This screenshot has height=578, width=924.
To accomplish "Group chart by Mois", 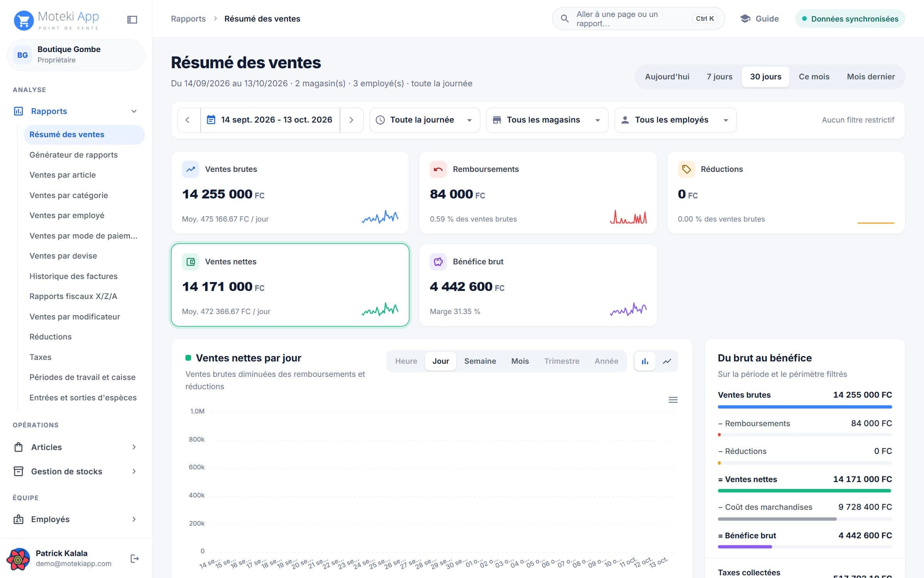I will [x=520, y=361].
